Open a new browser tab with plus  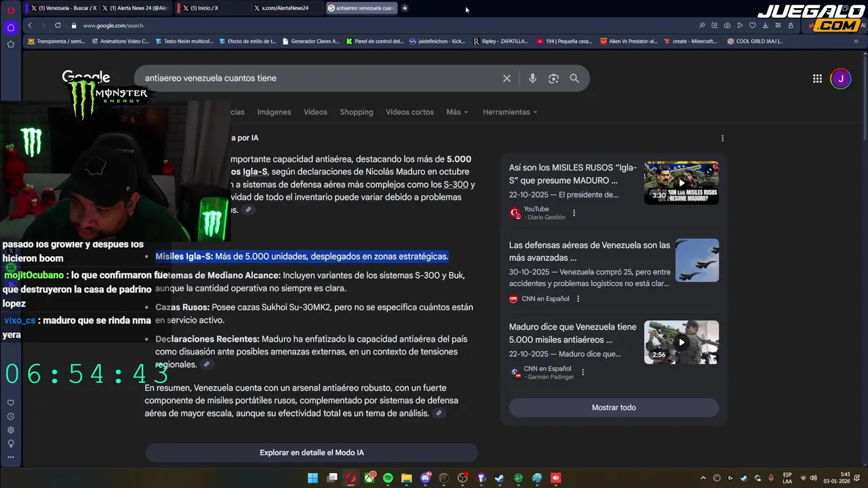point(405,8)
